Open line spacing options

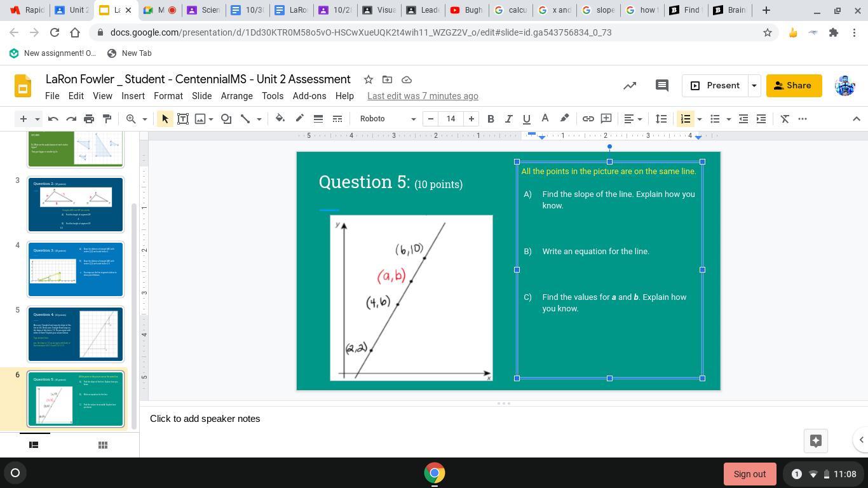tap(661, 119)
